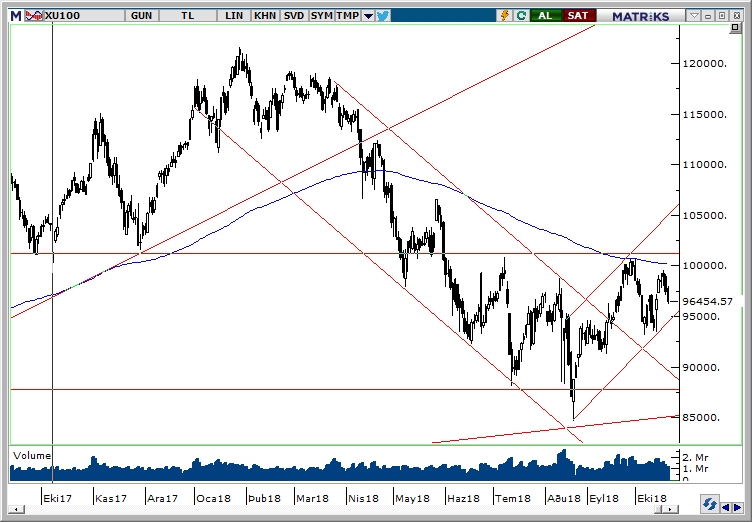This screenshot has height=522, width=752.
Task: Click the Oca18 date axis label
Action: coord(213,498)
